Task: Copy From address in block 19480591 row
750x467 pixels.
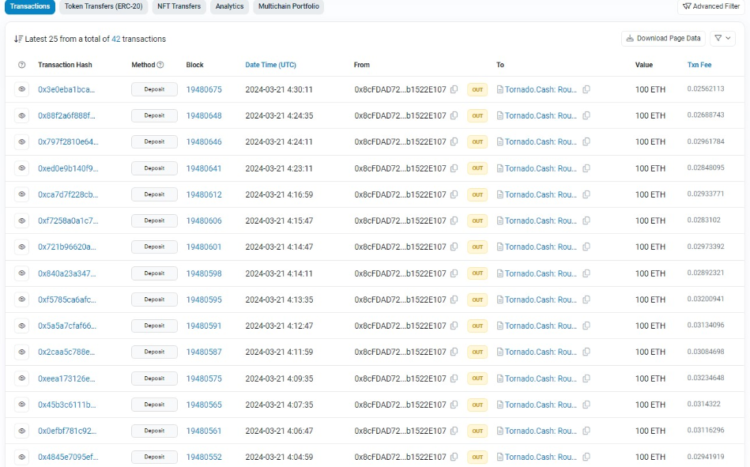Action: 454,325
